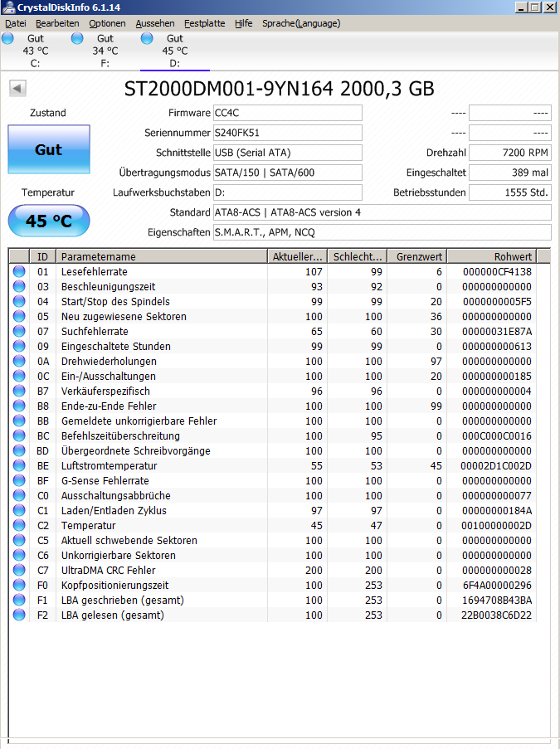Switch to drive D: tab at 45 °C
Screen dimensions: 560x749
[x=175, y=51]
